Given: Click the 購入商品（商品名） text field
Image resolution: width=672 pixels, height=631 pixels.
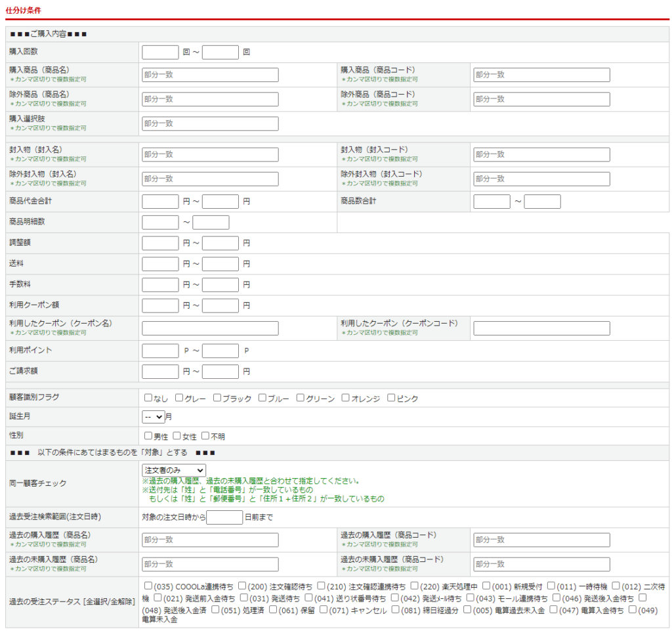Looking at the screenshot, I should click(x=210, y=75).
